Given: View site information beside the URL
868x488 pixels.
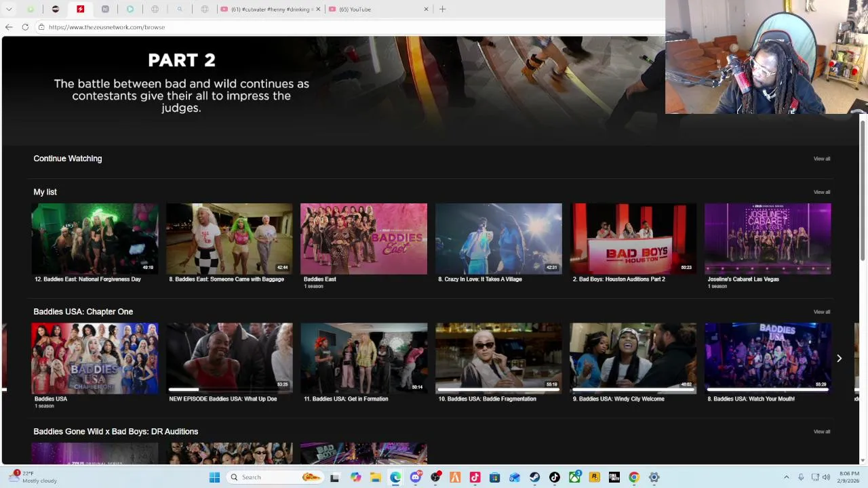Looking at the screenshot, I should click(41, 27).
